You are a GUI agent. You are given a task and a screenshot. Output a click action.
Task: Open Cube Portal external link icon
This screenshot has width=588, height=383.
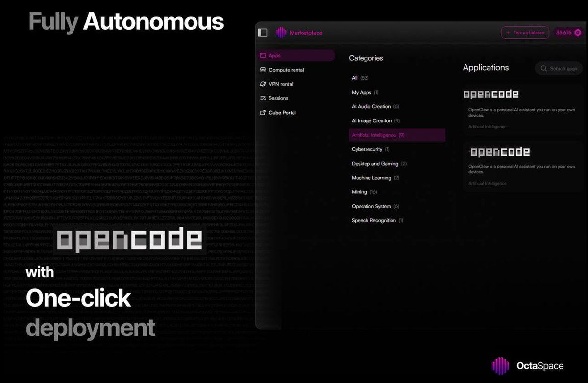click(263, 113)
